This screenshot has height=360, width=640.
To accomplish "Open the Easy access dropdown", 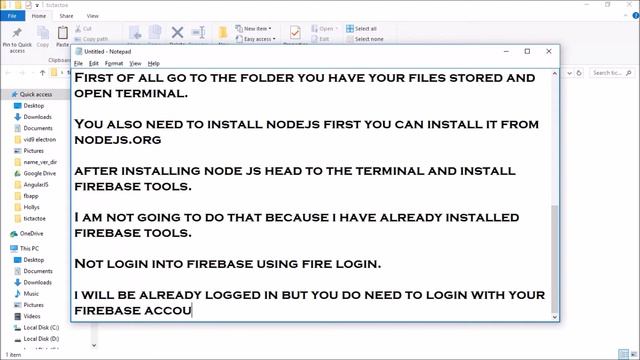I will [256, 39].
